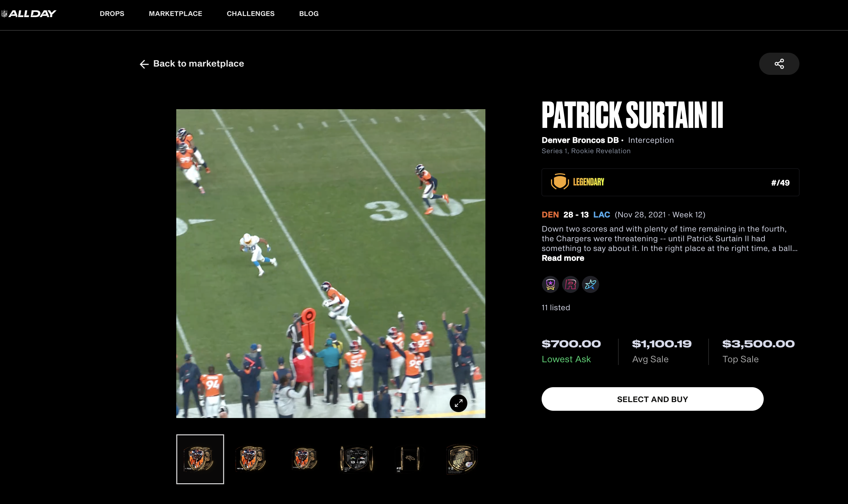The width and height of the screenshot is (848, 504).
Task: Open the CHALLENGES page
Action: coord(251,14)
